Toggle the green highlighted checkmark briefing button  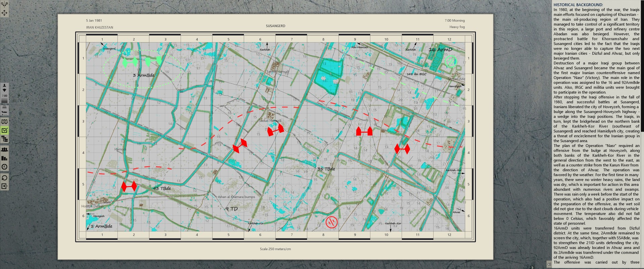[x=4, y=131]
